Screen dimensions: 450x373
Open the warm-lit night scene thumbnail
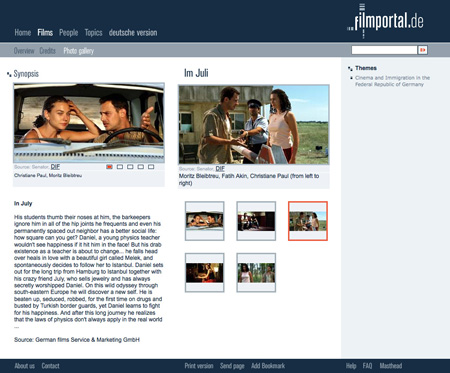[x=204, y=272]
